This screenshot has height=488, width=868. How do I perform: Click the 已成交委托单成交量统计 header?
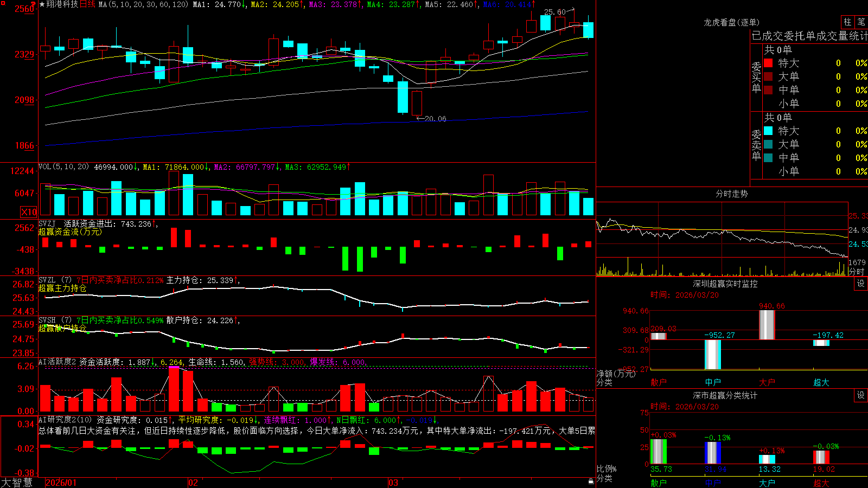[809, 36]
